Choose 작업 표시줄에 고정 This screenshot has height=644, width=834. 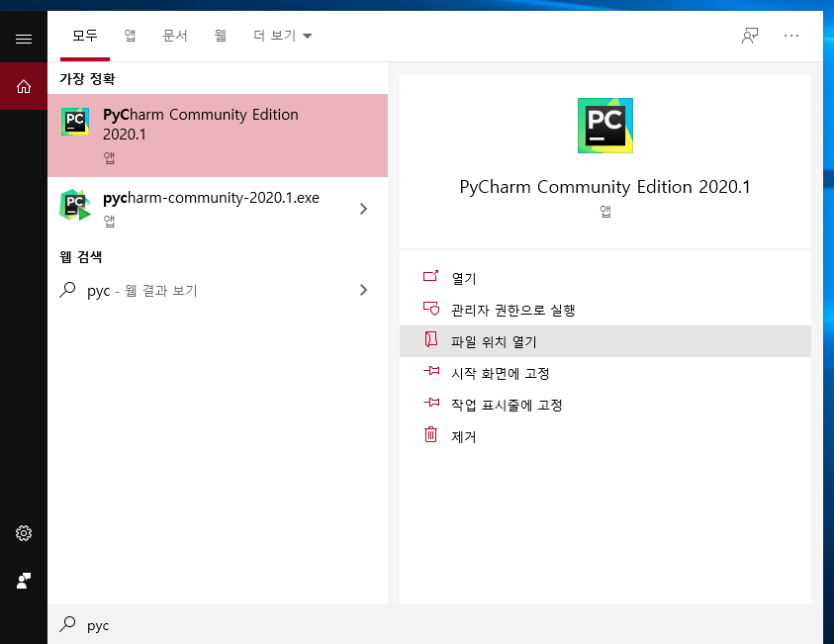click(x=605, y=405)
